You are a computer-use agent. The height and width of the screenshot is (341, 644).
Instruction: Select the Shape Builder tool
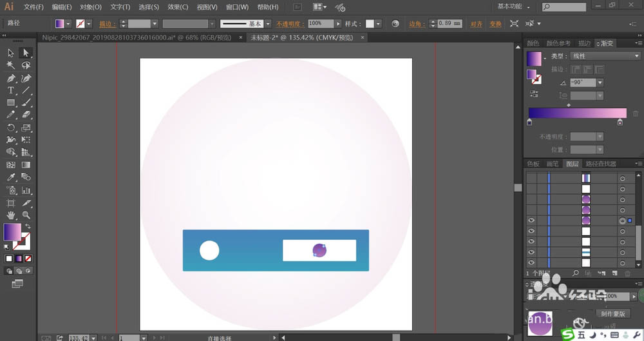[11, 152]
